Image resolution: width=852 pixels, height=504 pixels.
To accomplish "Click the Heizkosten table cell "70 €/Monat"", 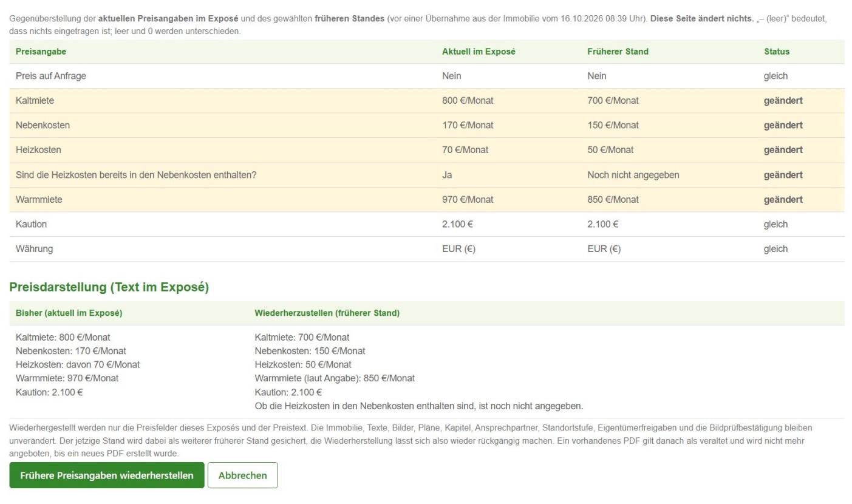I will point(465,149).
